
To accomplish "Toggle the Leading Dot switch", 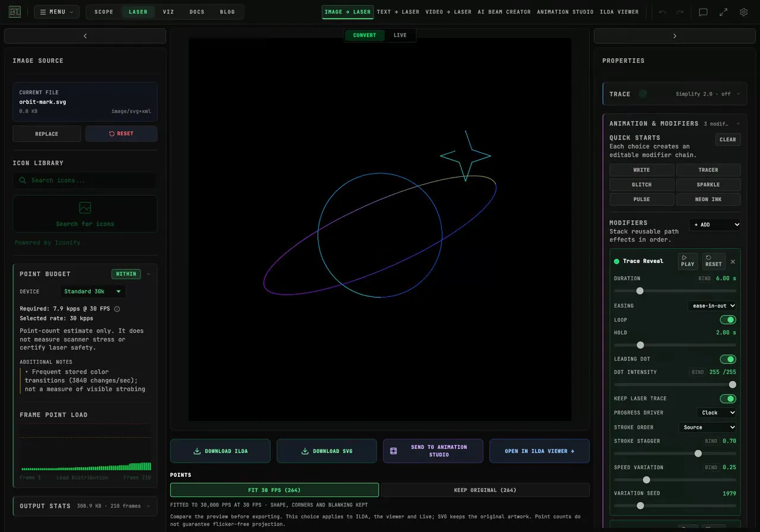I will (x=728, y=359).
